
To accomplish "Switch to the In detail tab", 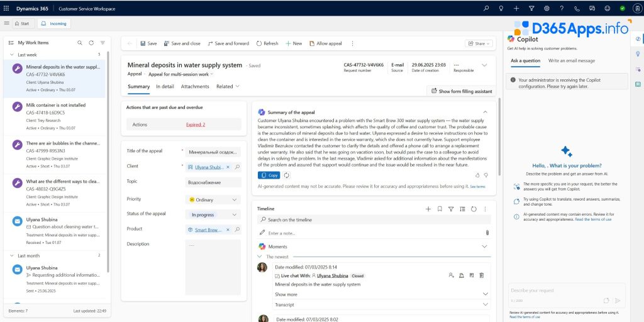I will click(x=165, y=87).
